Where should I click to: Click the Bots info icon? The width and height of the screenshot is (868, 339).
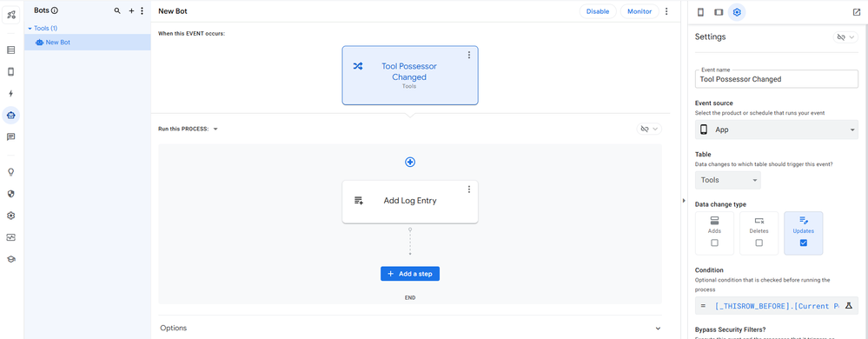(55, 10)
